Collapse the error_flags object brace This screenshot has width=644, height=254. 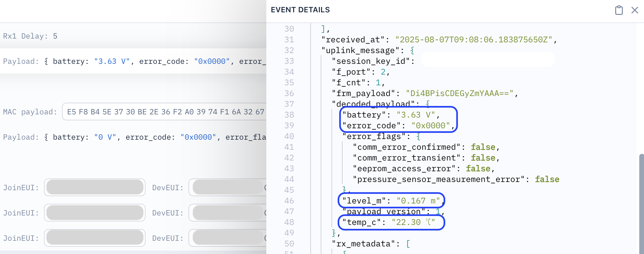click(x=418, y=136)
